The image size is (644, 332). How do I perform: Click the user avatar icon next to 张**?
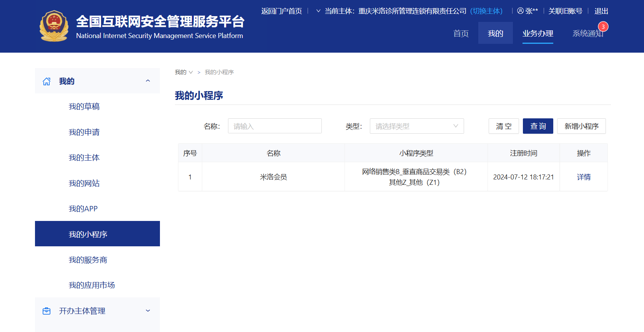521,11
